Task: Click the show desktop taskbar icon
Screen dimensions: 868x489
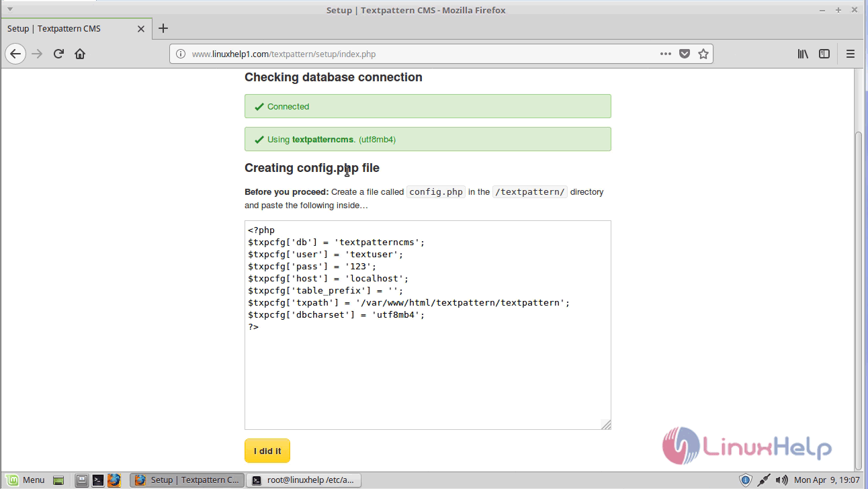Action: (58, 480)
